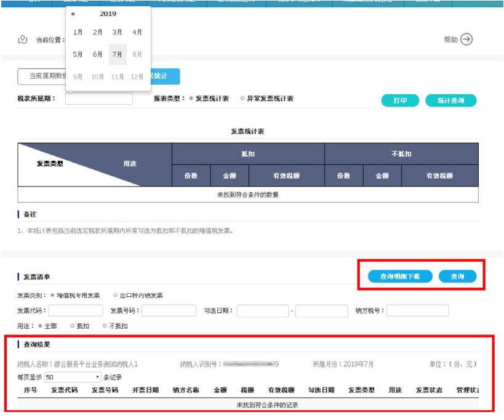
Task: Click the 开票日期 column header
Action: pyautogui.click(x=145, y=390)
